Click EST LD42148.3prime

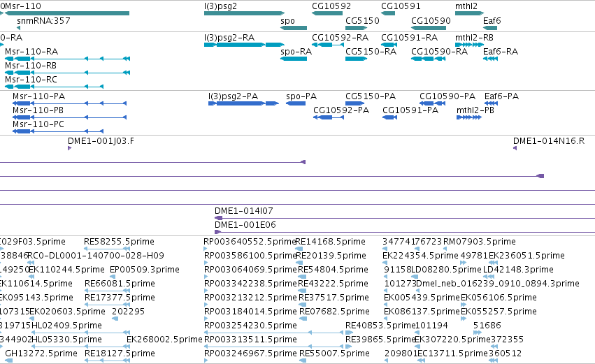point(489,277)
